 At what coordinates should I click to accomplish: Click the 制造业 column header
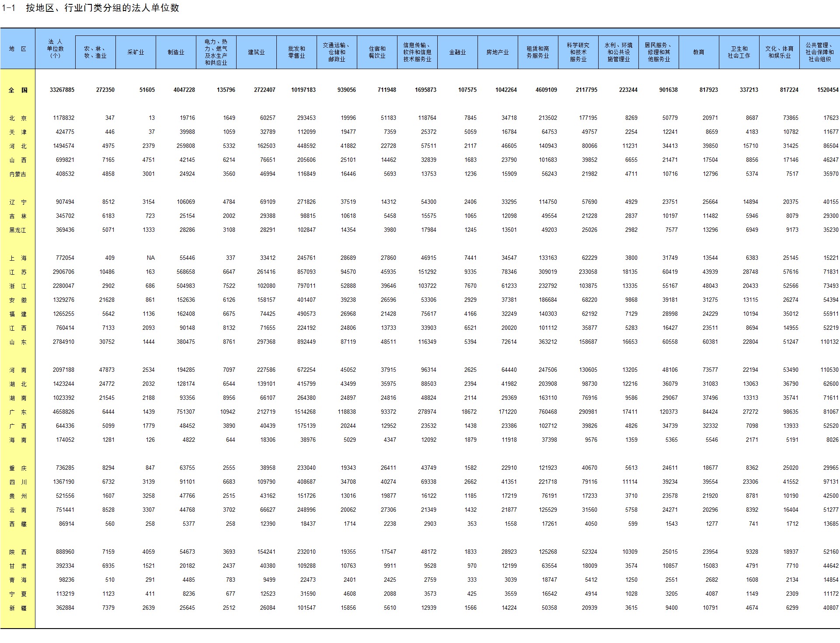[x=176, y=52]
